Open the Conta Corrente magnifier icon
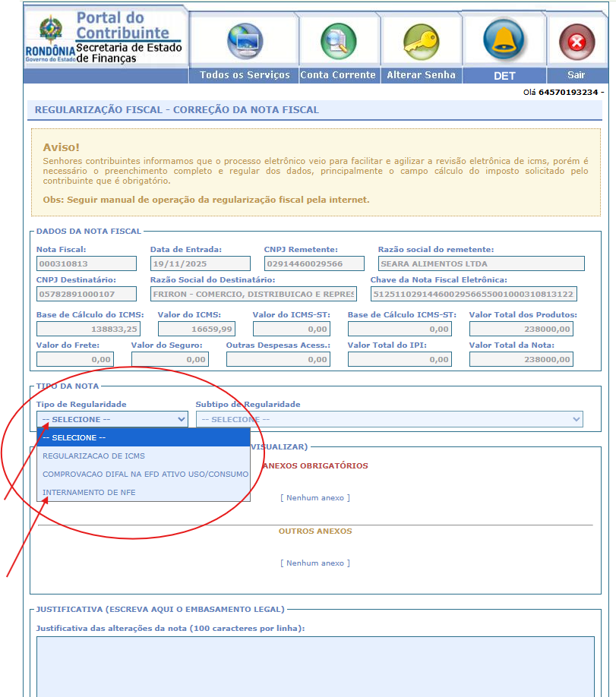616x697 pixels. coord(337,41)
